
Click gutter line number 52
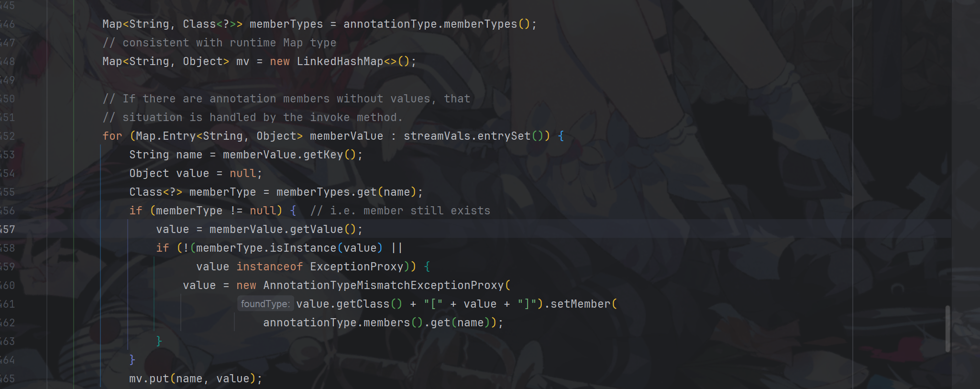point(8,136)
